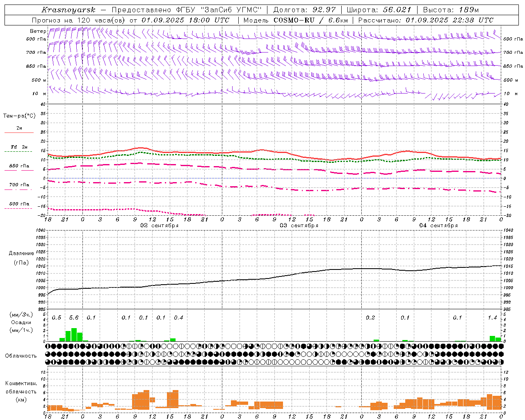Select the text Предоставлено ФГБУ "ЗапСиб УГМС"

[187, 10]
